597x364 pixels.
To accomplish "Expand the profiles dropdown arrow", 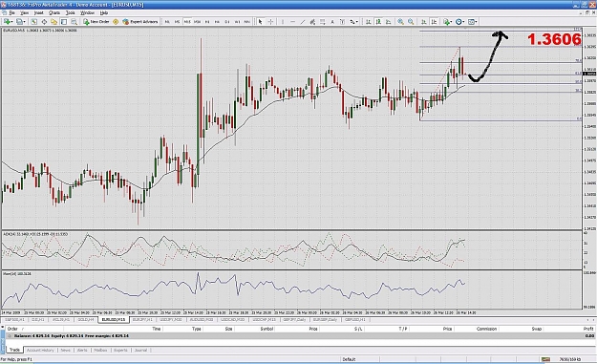I will coord(25,22).
